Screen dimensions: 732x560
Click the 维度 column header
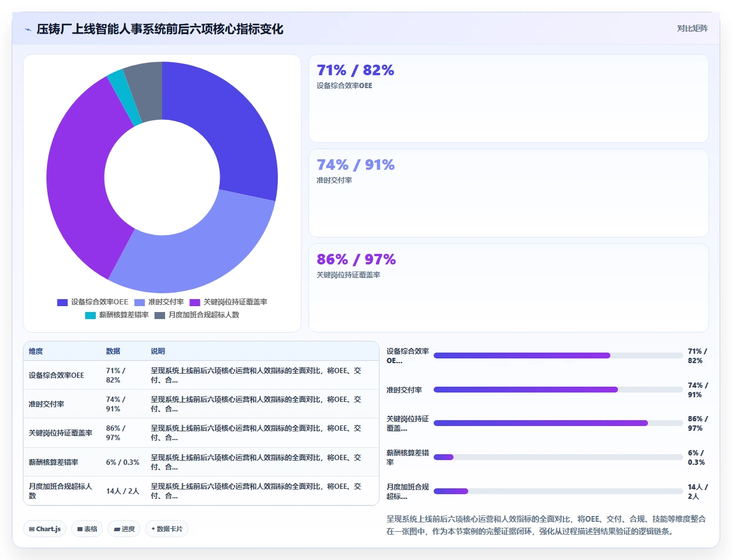point(36,351)
